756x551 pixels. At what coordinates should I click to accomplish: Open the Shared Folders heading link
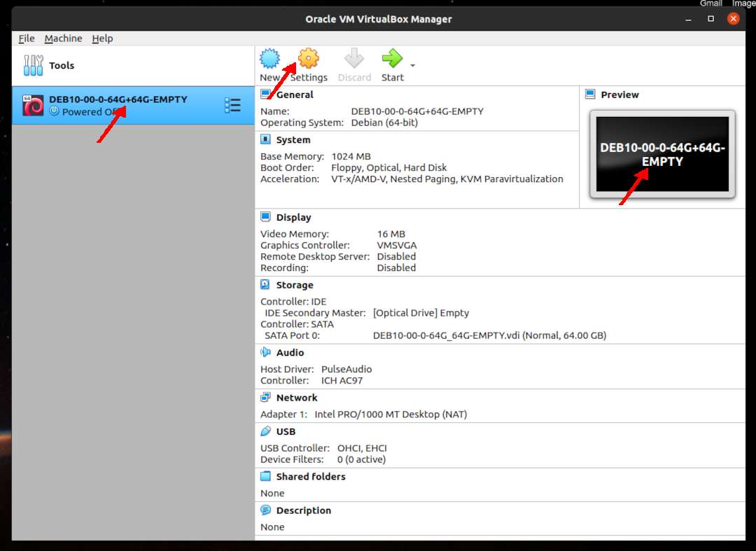click(311, 476)
